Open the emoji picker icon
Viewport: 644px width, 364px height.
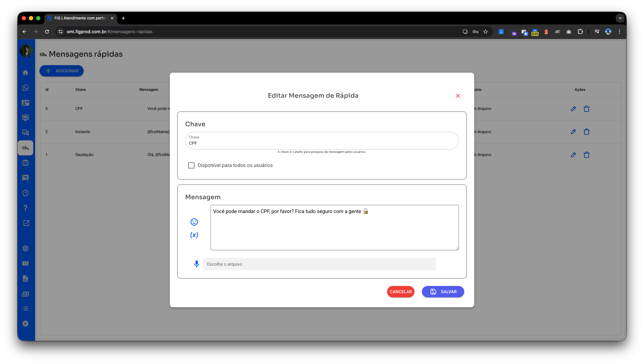point(194,222)
